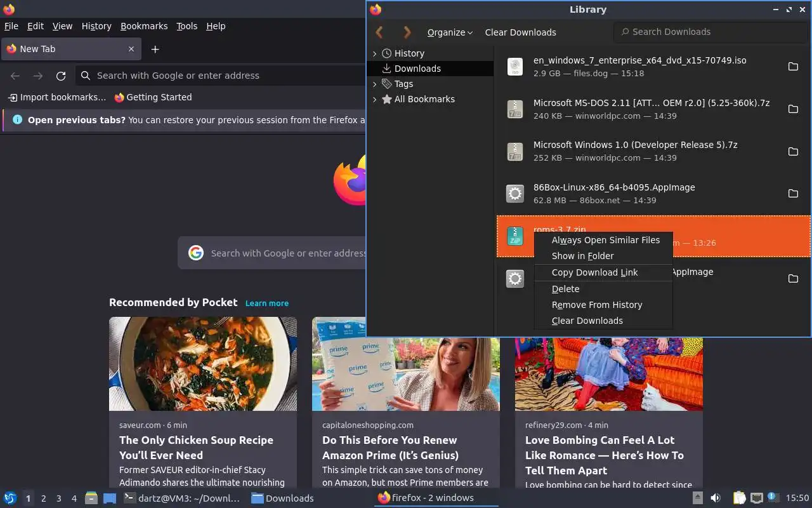
Task: Go forward in the Library window
Action: (407, 32)
